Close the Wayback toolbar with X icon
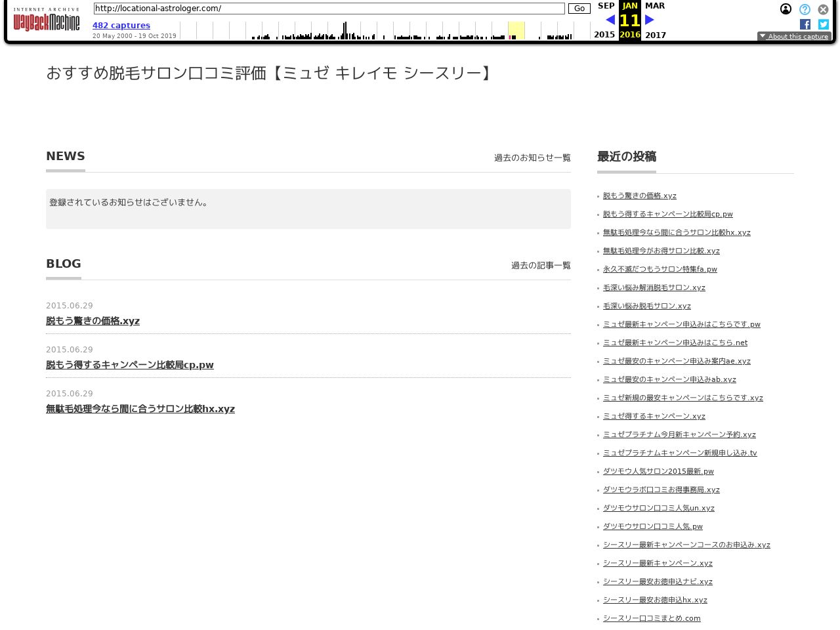The width and height of the screenshot is (840, 630). pos(823,9)
